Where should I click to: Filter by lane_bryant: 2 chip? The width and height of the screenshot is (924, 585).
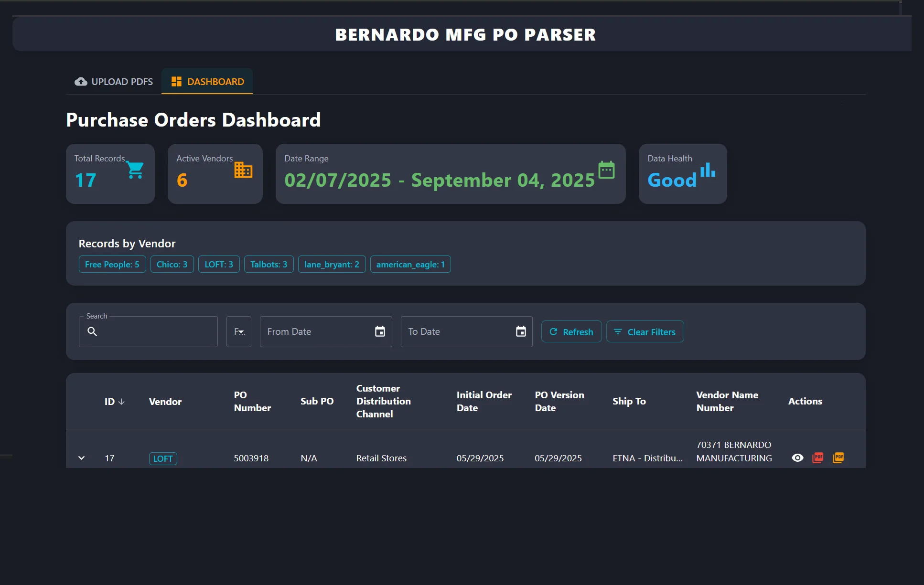click(332, 265)
